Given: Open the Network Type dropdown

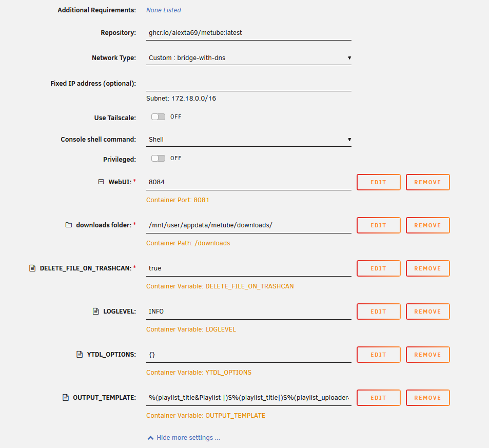Looking at the screenshot, I should (248, 57).
